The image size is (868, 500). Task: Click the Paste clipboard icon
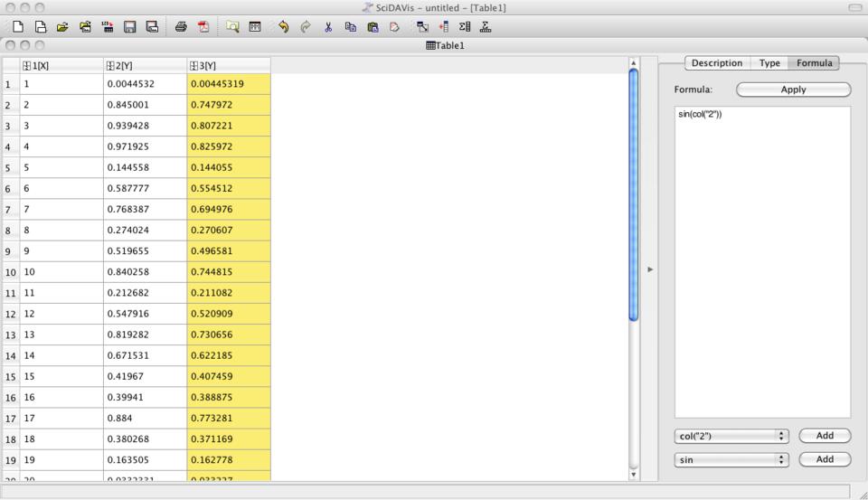click(x=373, y=27)
